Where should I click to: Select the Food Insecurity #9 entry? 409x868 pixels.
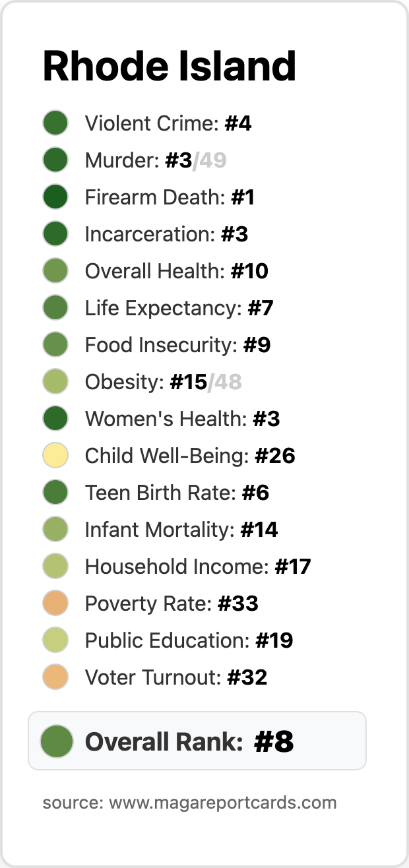156,345
